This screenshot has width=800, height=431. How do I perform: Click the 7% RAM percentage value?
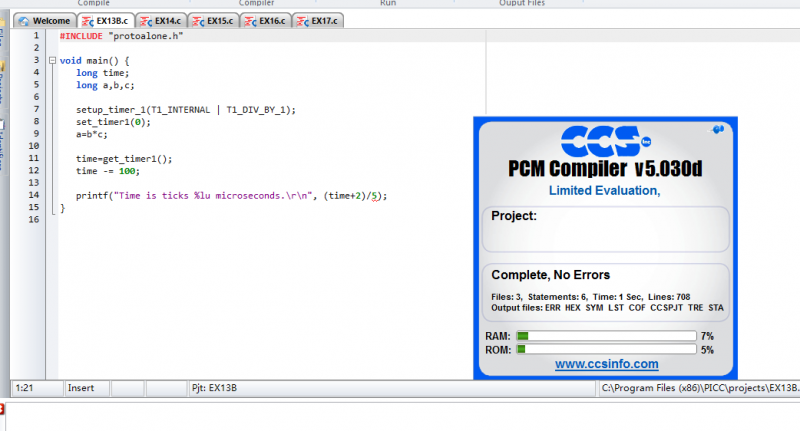pos(707,336)
